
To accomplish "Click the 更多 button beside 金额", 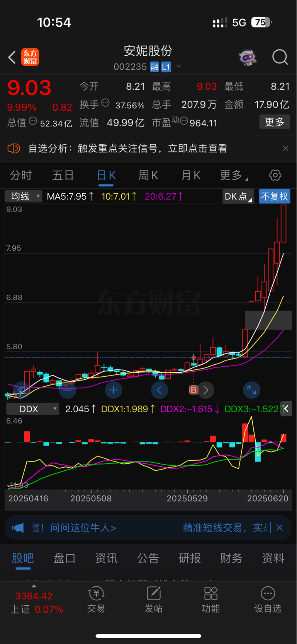I will (275, 122).
